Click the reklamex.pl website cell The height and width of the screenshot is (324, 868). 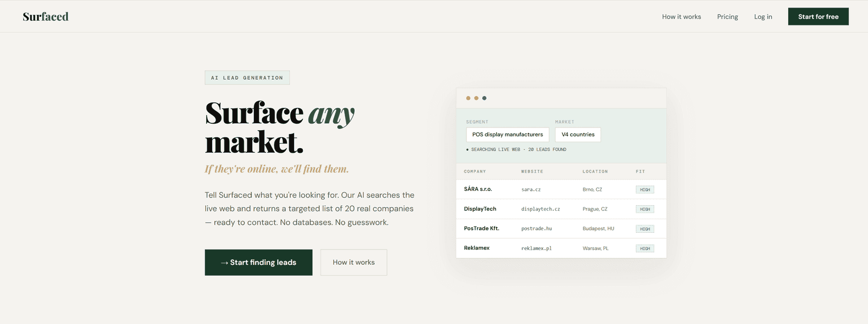click(x=537, y=249)
